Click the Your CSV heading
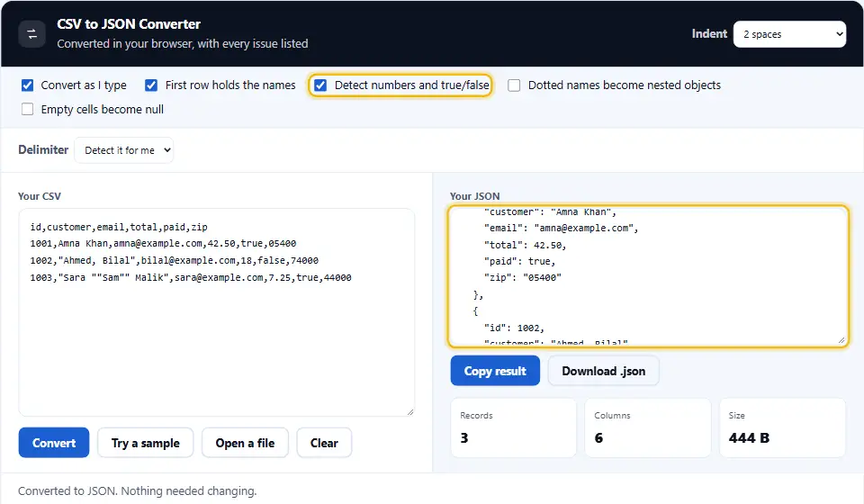This screenshot has height=504, width=864. [39, 196]
